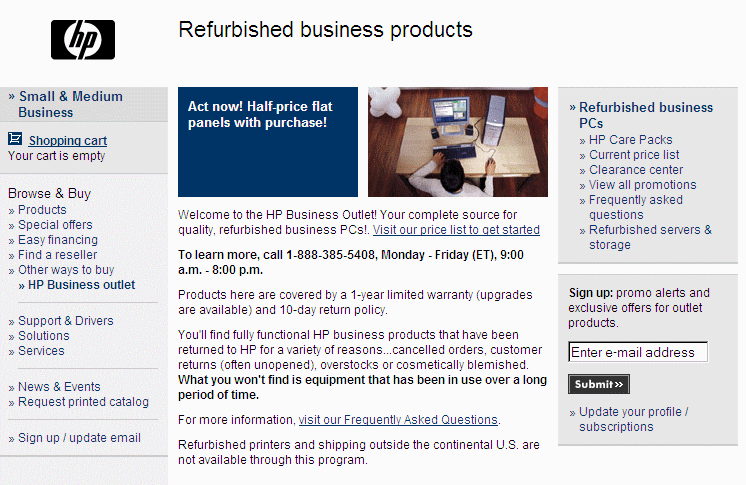746x485 pixels.
Task: Open the Frequently Asked Questions link in the text
Action: (398, 420)
